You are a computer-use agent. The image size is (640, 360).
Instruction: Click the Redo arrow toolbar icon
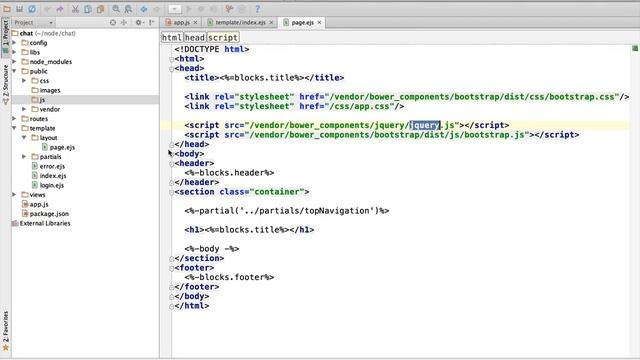pos(60,9)
